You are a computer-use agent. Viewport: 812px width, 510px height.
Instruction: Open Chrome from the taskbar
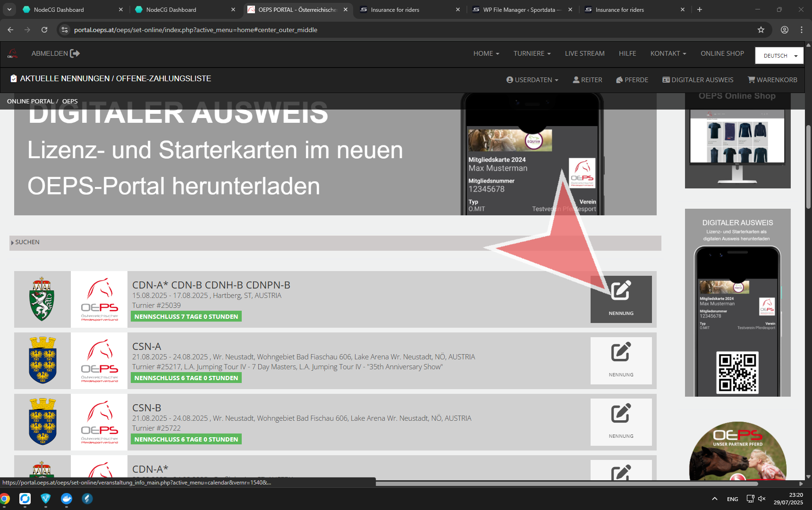(5, 499)
